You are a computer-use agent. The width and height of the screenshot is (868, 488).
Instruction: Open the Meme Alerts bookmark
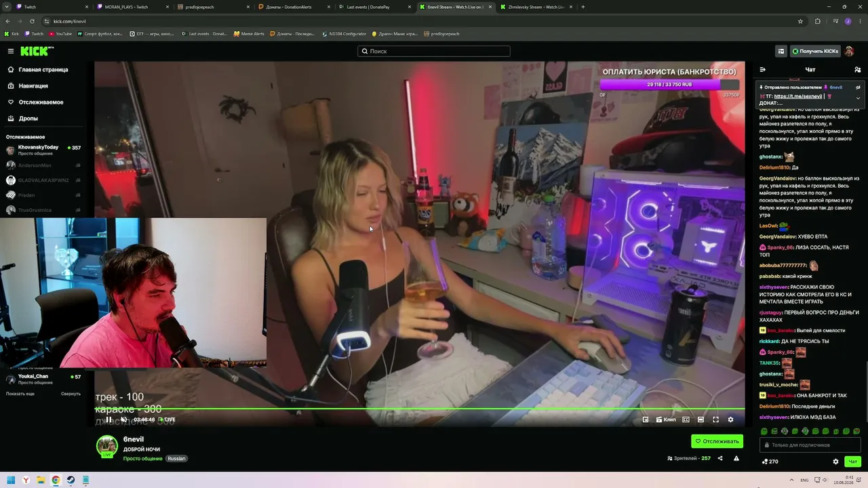249,34
